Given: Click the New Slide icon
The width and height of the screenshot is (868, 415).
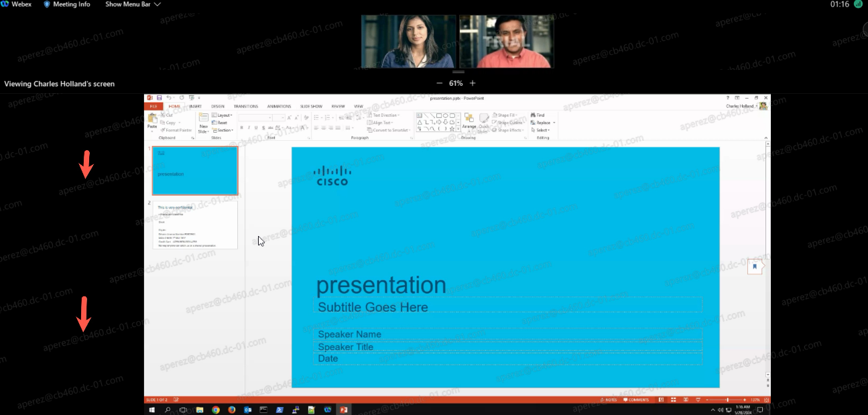Looking at the screenshot, I should (203, 120).
